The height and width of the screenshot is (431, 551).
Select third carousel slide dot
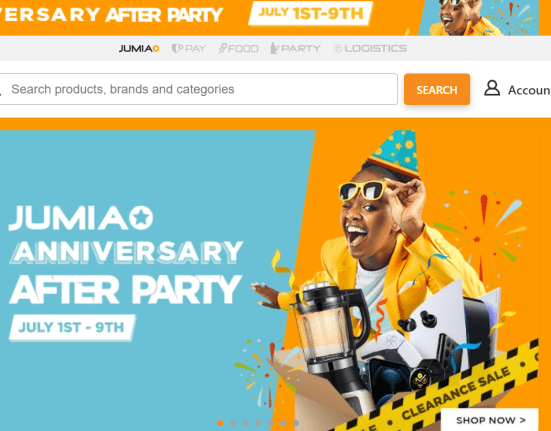pos(246,423)
